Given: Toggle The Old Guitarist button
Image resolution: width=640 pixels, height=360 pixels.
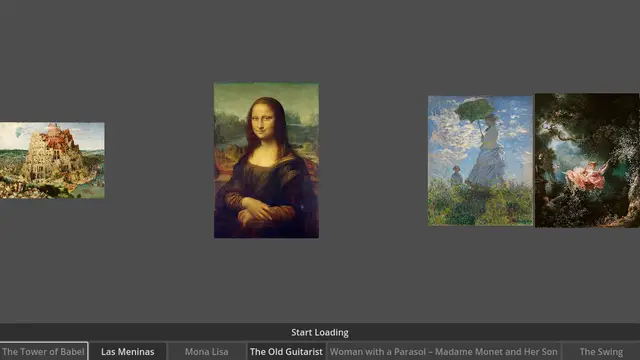Looking at the screenshot, I should pyautogui.click(x=286, y=351).
